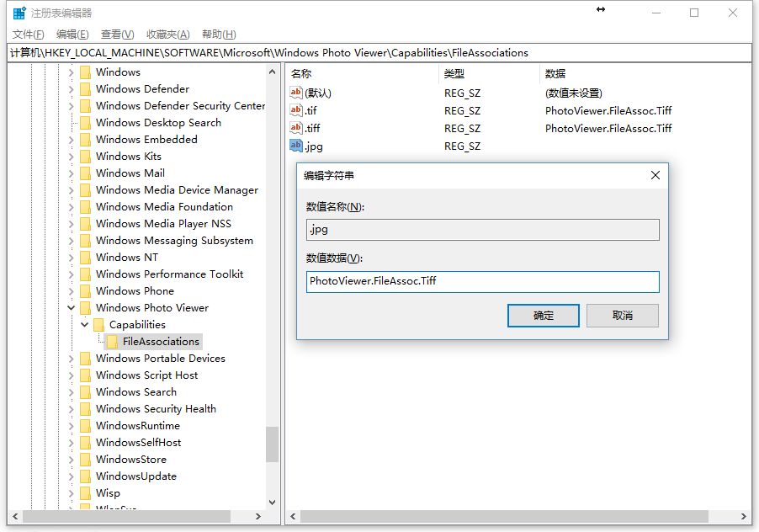Click the FileAssociations folder icon
Screen dimensions: 759x532
point(112,342)
